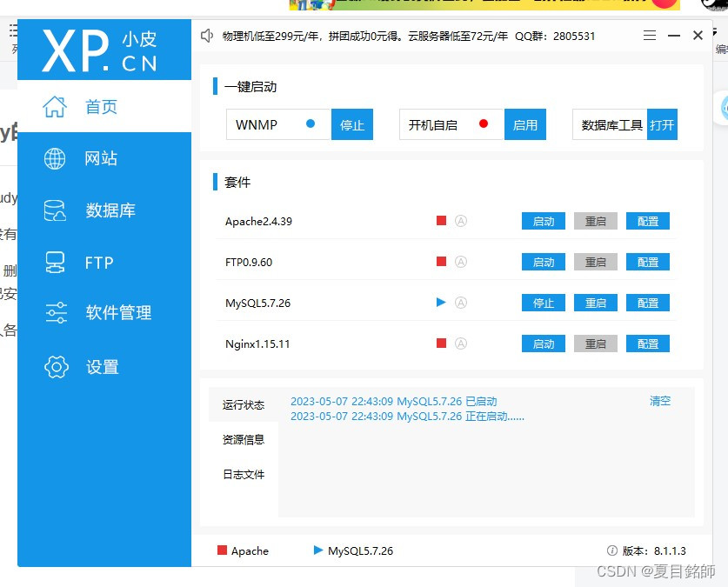Click the speaker announcement icon

tap(207, 36)
